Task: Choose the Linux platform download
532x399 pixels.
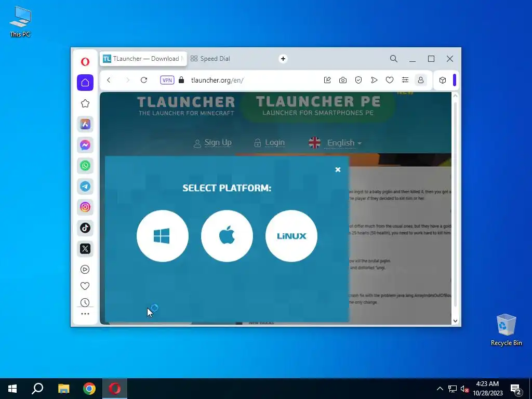Action: tap(291, 236)
